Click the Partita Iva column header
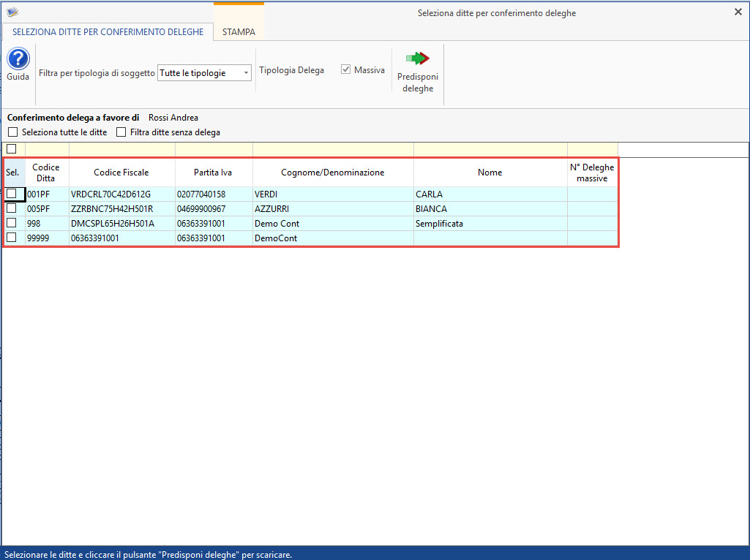 tap(214, 173)
